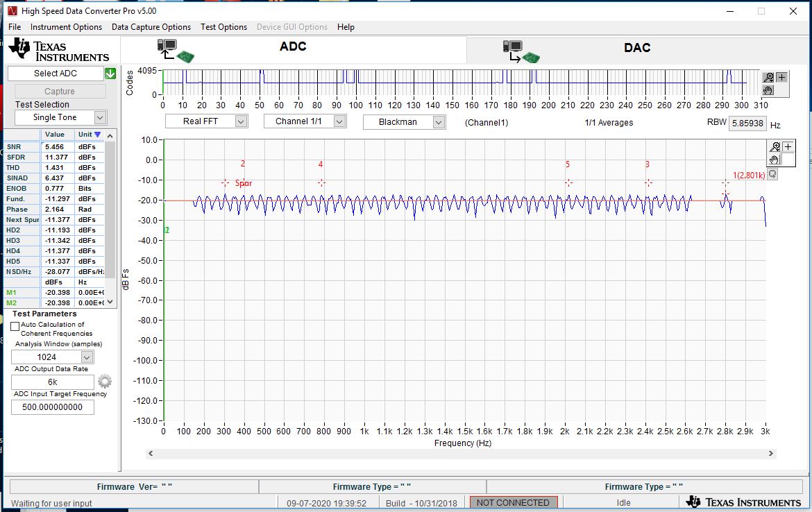Open the Real FFT plot type dropdown

pyautogui.click(x=241, y=121)
